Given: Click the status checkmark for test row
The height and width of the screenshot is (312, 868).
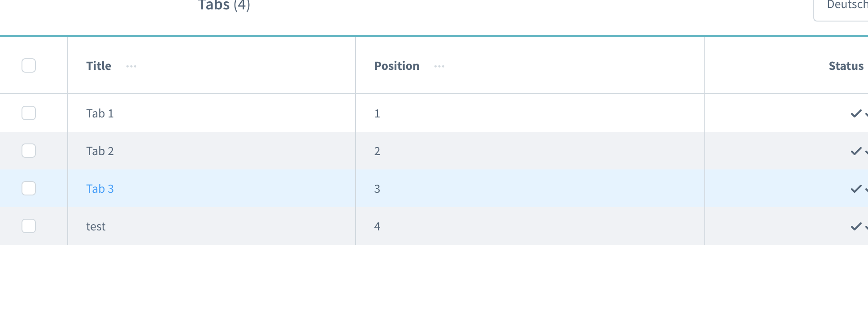Looking at the screenshot, I should coord(856,226).
